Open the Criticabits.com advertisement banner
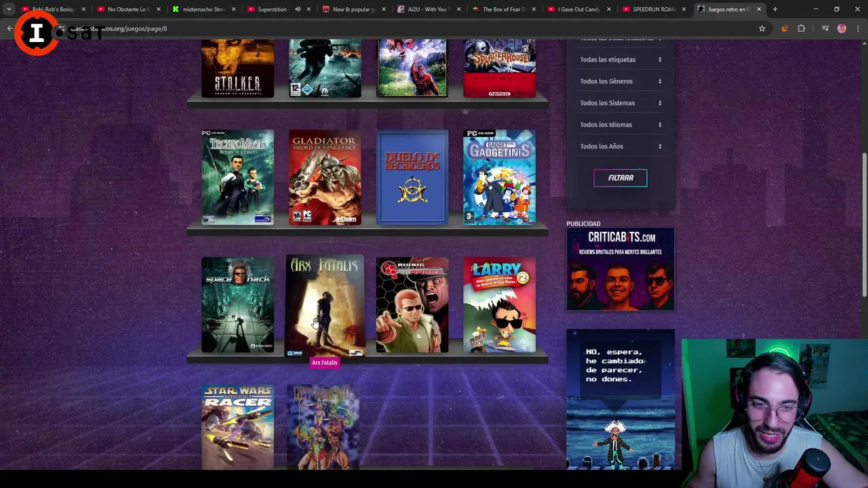 pyautogui.click(x=620, y=269)
